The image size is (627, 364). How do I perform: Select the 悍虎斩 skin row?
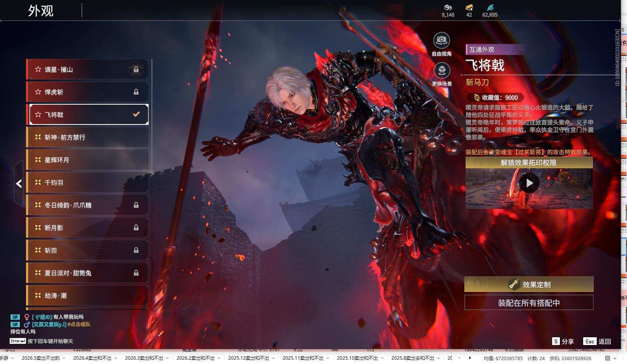coord(88,92)
